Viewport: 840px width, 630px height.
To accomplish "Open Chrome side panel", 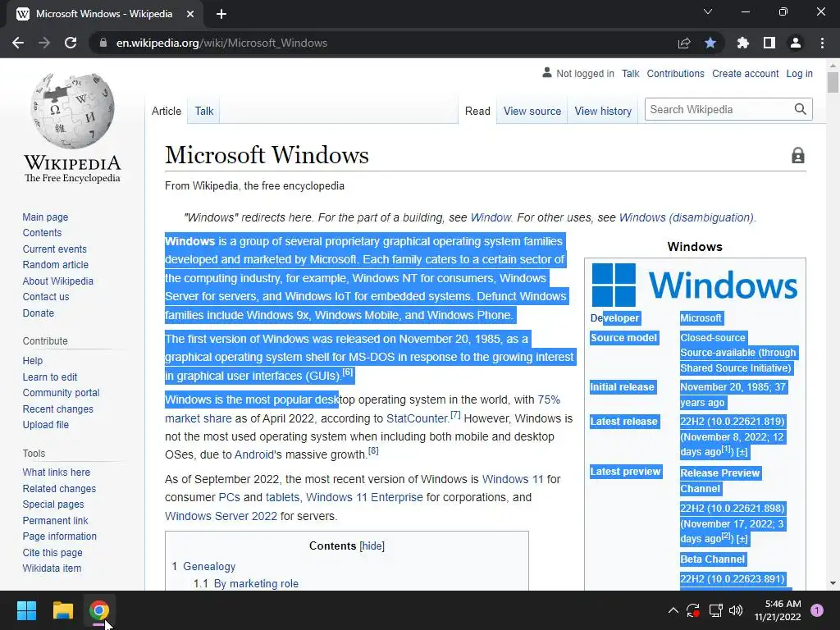I will click(x=769, y=43).
